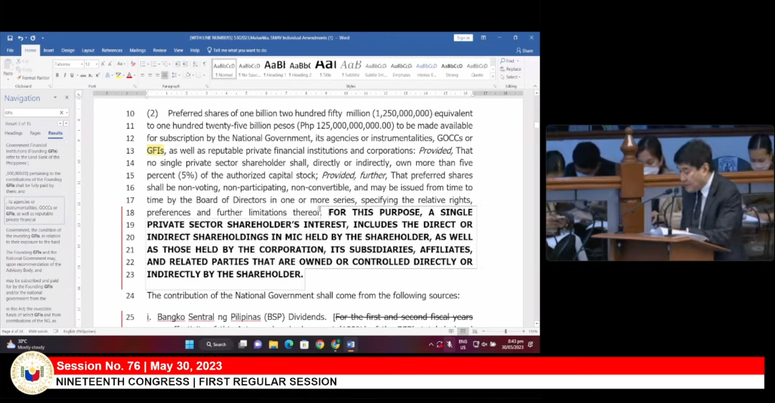Open File Explorer from the taskbar
The height and width of the screenshot is (403, 775).
(273, 345)
